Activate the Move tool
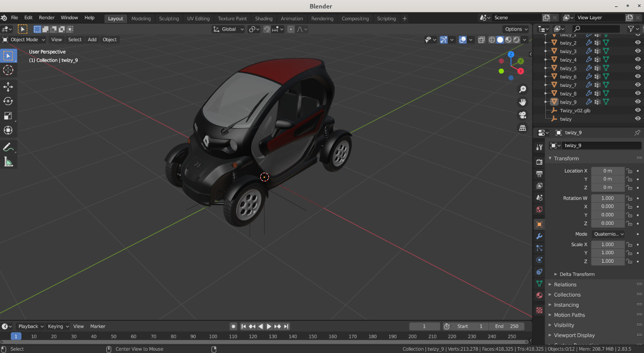 pyautogui.click(x=8, y=87)
